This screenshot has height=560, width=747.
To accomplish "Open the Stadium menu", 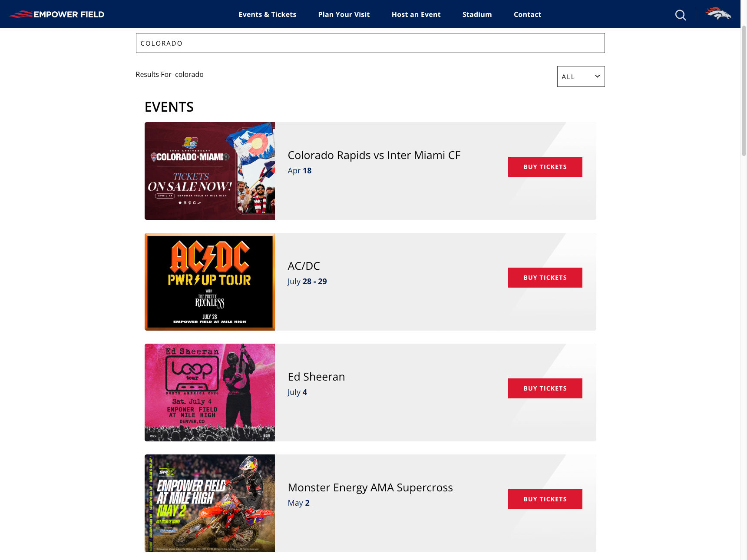I will tap(477, 14).
